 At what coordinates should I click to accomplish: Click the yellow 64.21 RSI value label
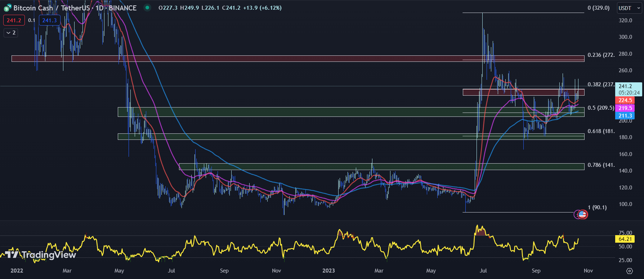(x=625, y=239)
